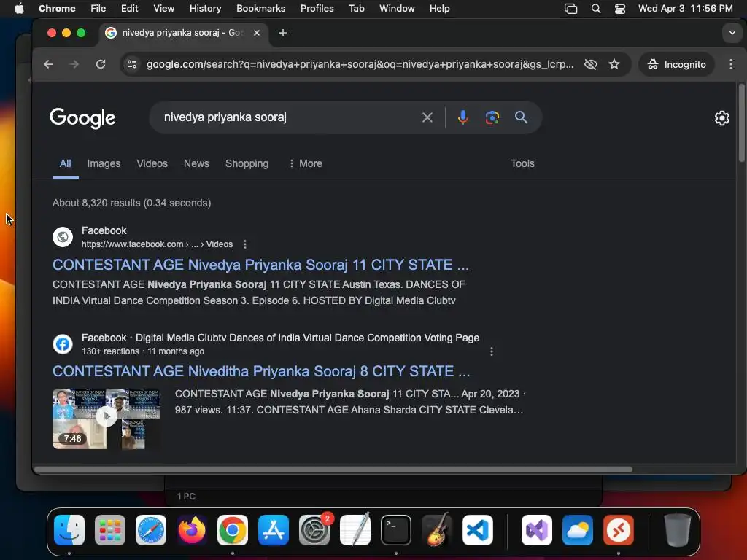Expand the More search filters menu

[306, 164]
